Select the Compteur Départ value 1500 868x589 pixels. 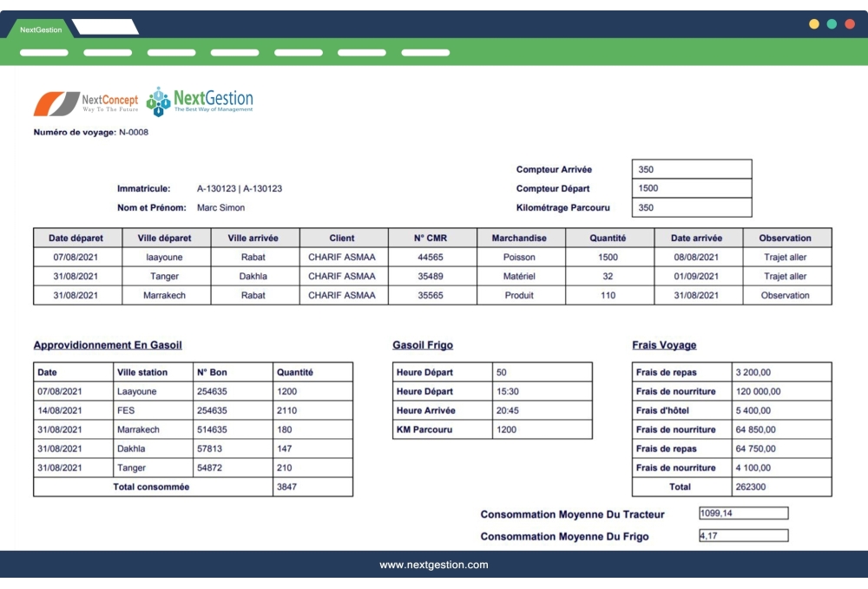pyautogui.click(x=690, y=188)
